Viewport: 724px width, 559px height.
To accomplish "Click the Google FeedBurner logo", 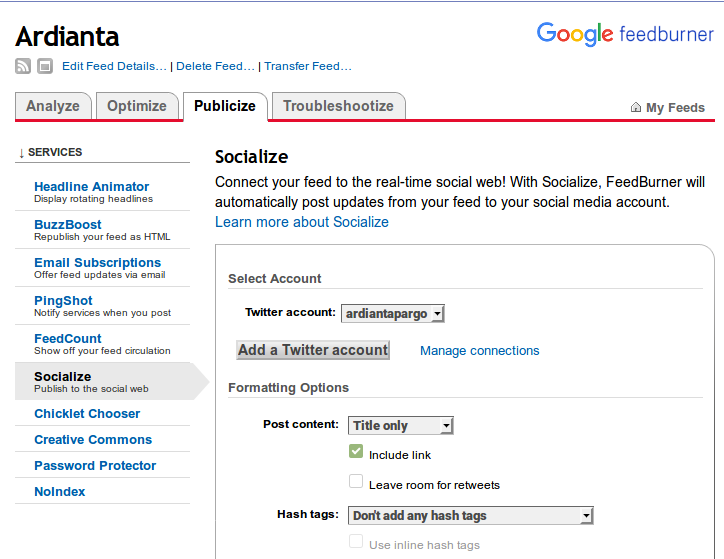I will (625, 33).
